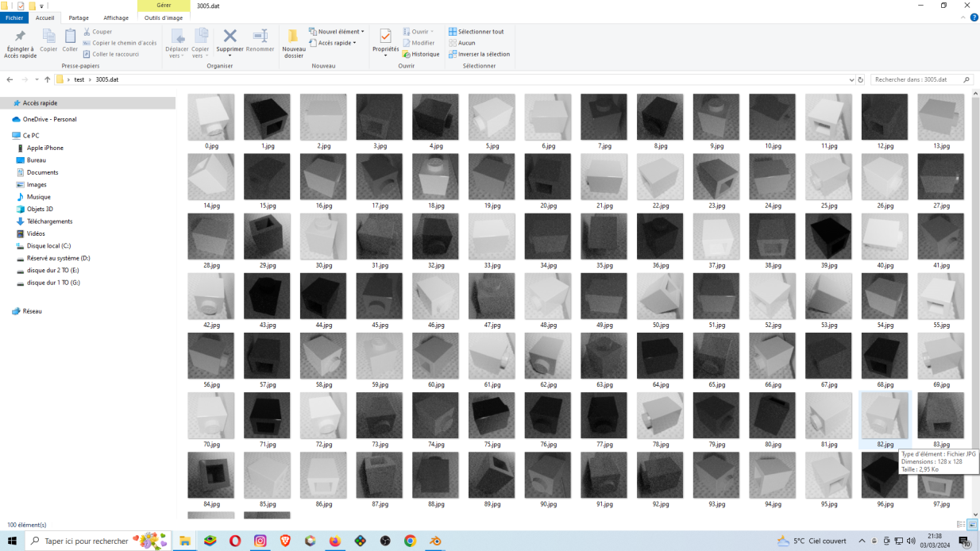Open Opera browser from the taskbar

(235, 541)
